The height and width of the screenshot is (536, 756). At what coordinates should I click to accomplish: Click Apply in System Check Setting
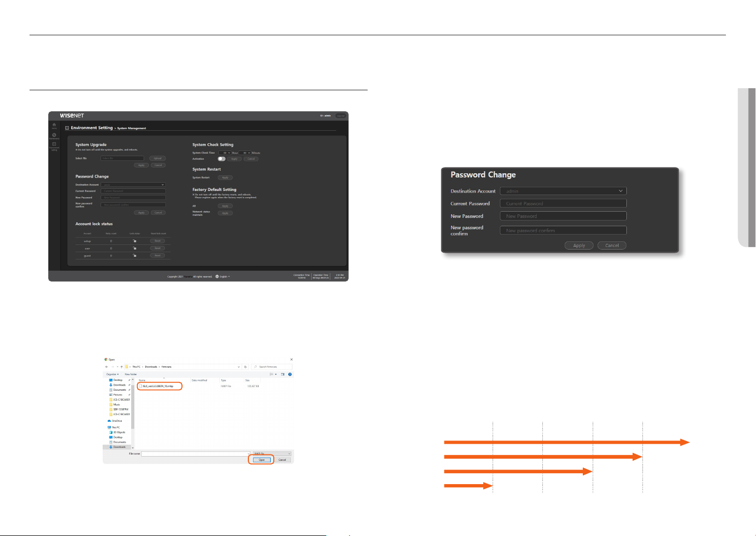234,159
